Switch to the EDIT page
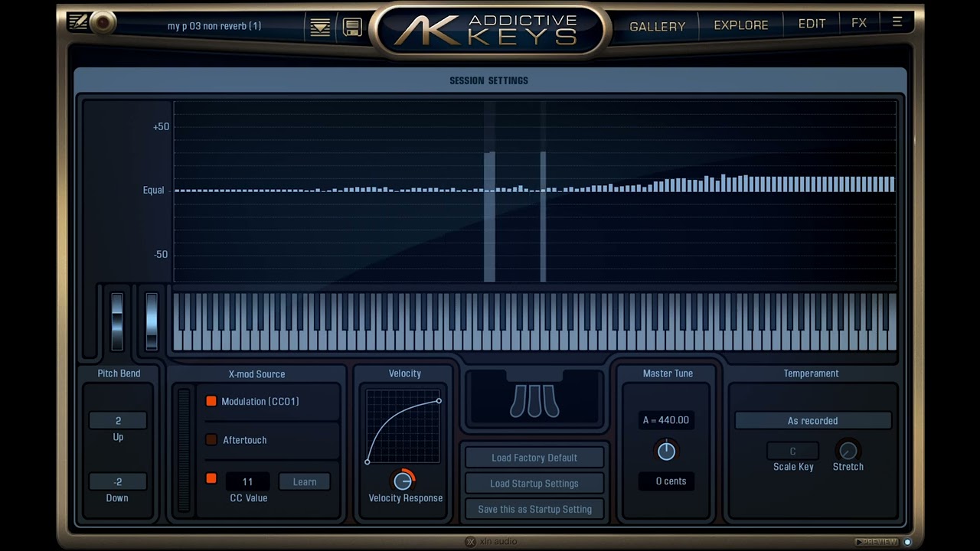This screenshot has height=551, width=980. point(812,24)
